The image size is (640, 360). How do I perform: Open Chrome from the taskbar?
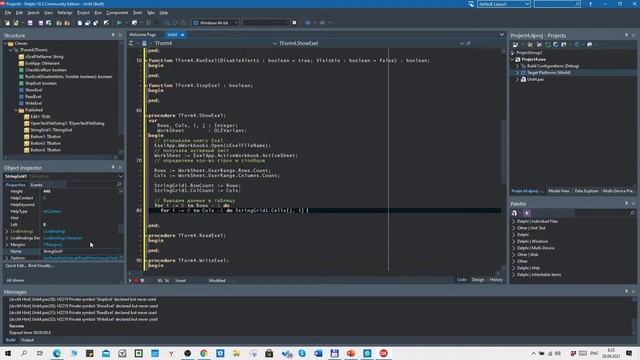coord(204,353)
